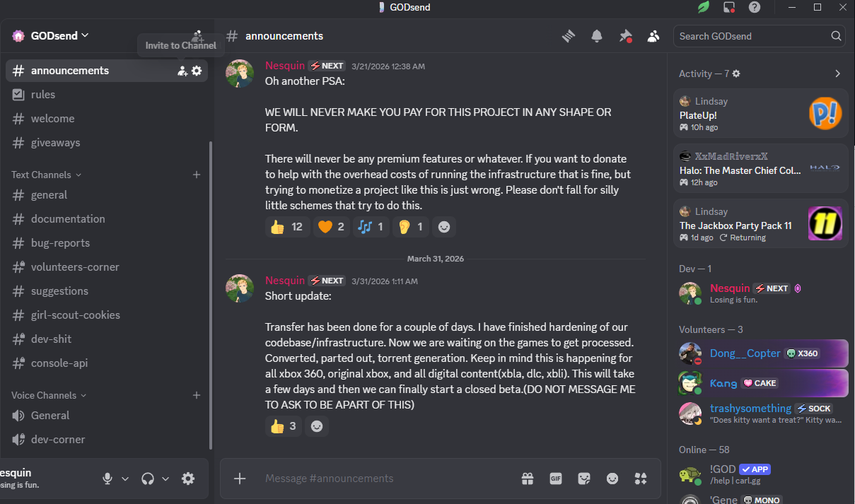Open user settings gear
The height and width of the screenshot is (504, 855).
[188, 479]
